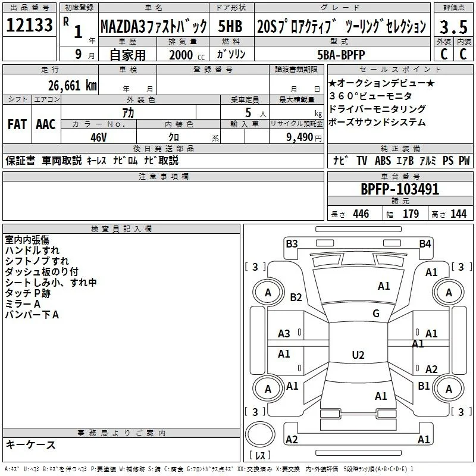Select the model code 5BA-BPFP
This screenshot has width=476, height=476.
[x=341, y=55]
